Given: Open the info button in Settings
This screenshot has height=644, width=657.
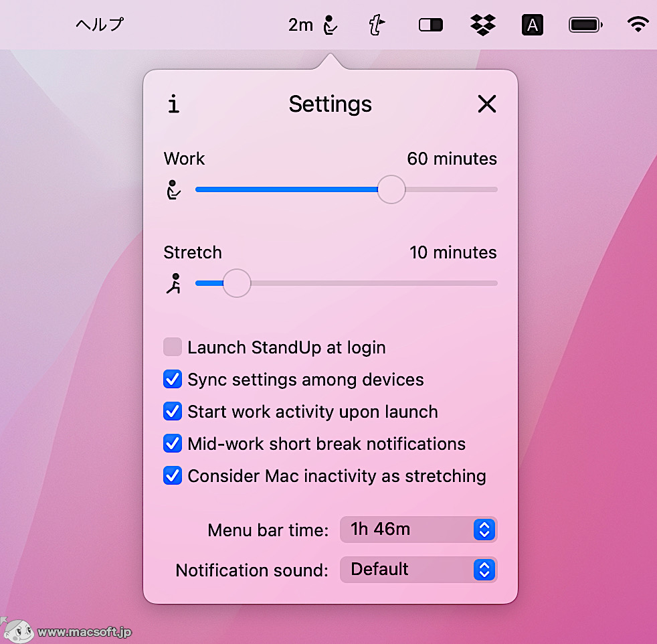Looking at the screenshot, I should click(x=173, y=104).
